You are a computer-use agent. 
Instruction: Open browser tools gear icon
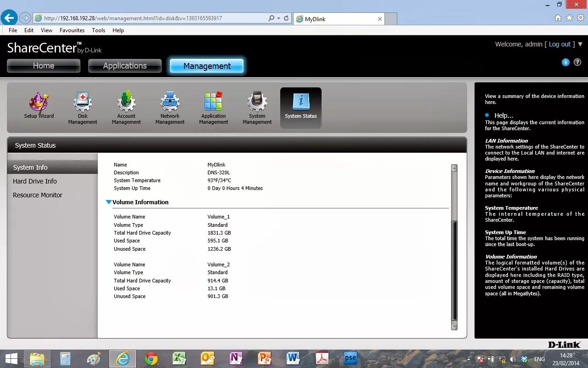click(x=581, y=18)
